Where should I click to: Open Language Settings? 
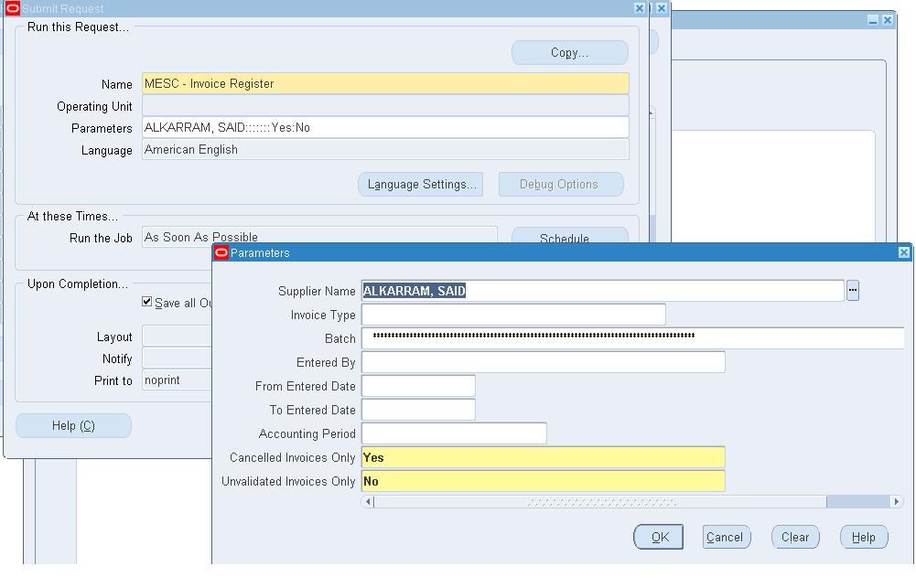(x=421, y=185)
